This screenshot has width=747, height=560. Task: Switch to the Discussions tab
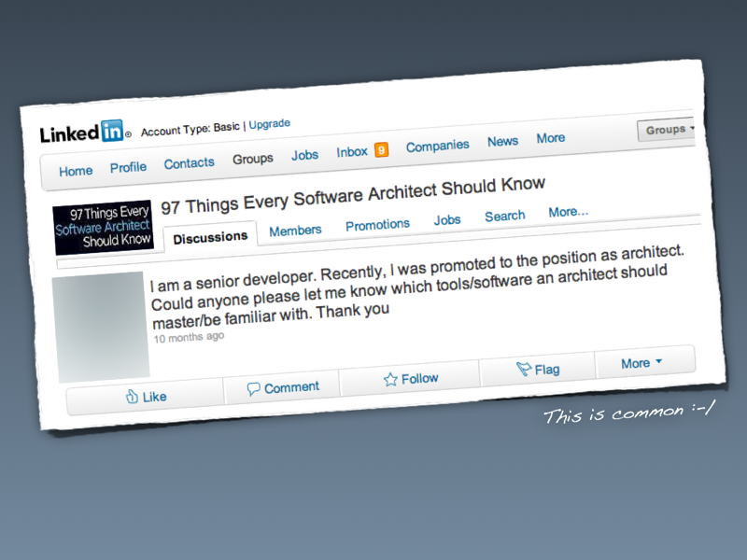[210, 237]
